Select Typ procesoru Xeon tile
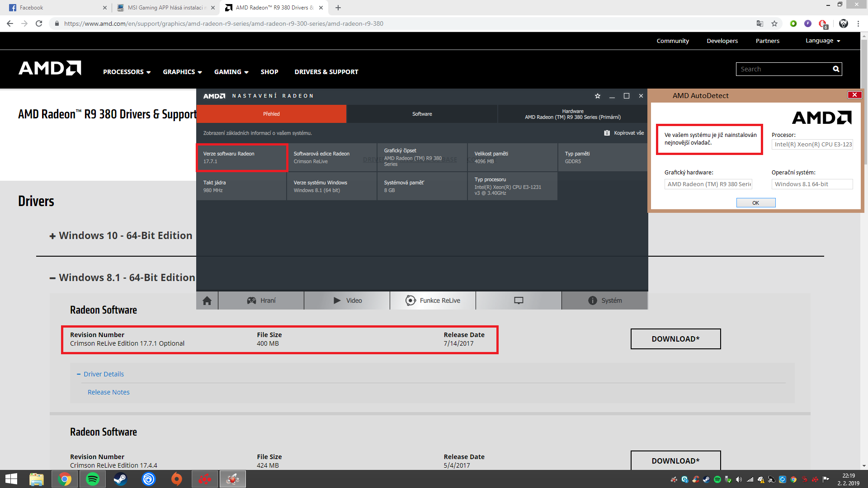The width and height of the screenshot is (868, 488). 513,186
